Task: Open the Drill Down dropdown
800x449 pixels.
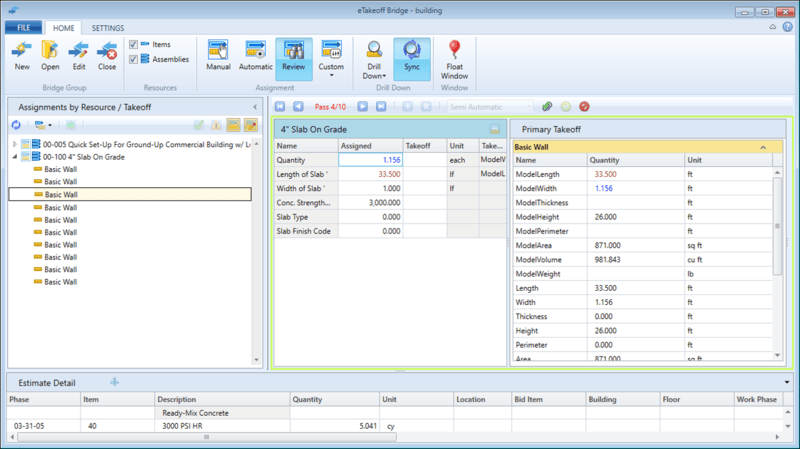Action: tap(374, 60)
